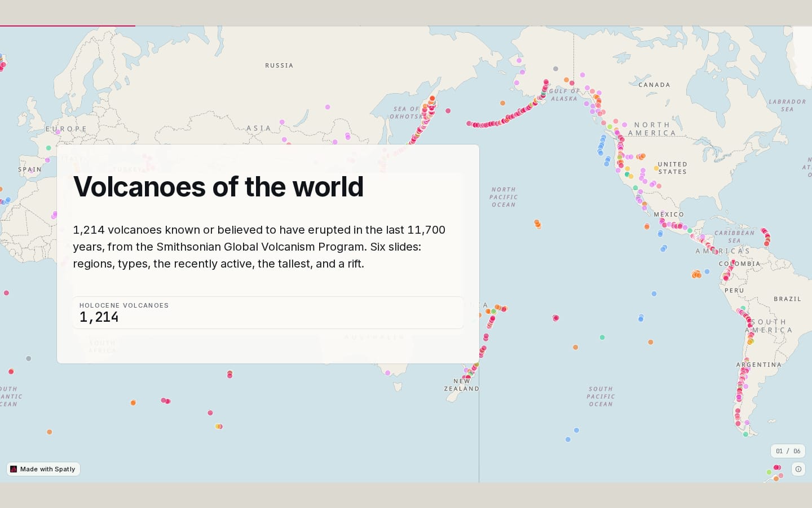
Task: Click the SEA OF OKHOTSK label
Action: pyautogui.click(x=406, y=113)
